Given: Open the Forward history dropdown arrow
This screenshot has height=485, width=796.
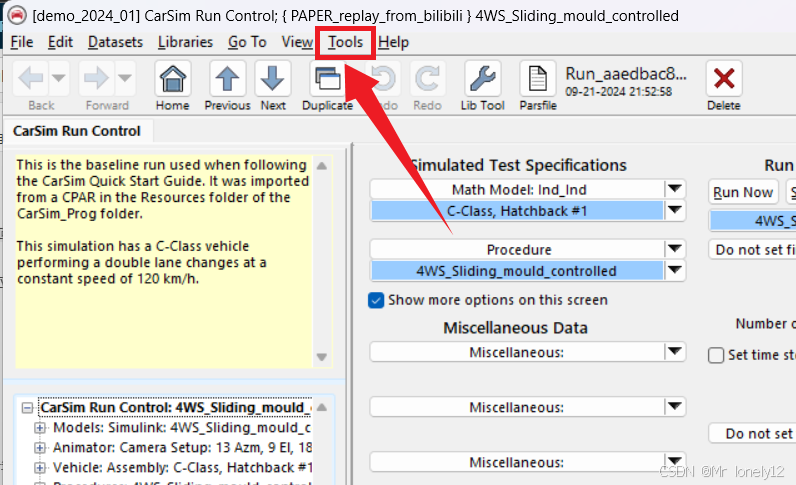Looking at the screenshot, I should click(125, 78).
